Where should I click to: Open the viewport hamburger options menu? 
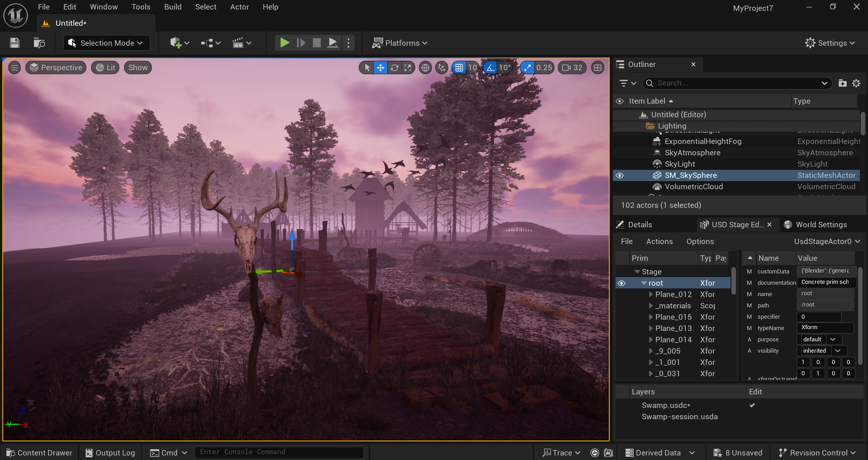(14, 67)
